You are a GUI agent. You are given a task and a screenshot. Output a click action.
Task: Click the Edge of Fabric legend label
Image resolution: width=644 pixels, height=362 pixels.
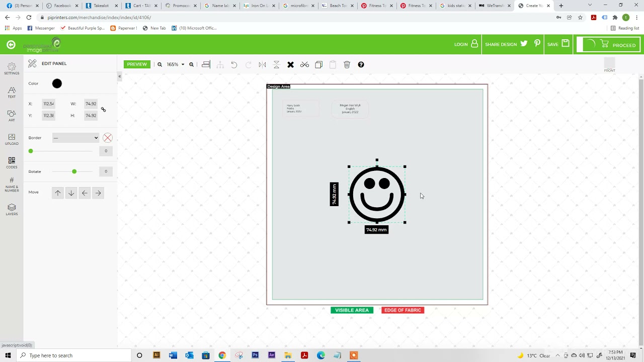tap(403, 310)
